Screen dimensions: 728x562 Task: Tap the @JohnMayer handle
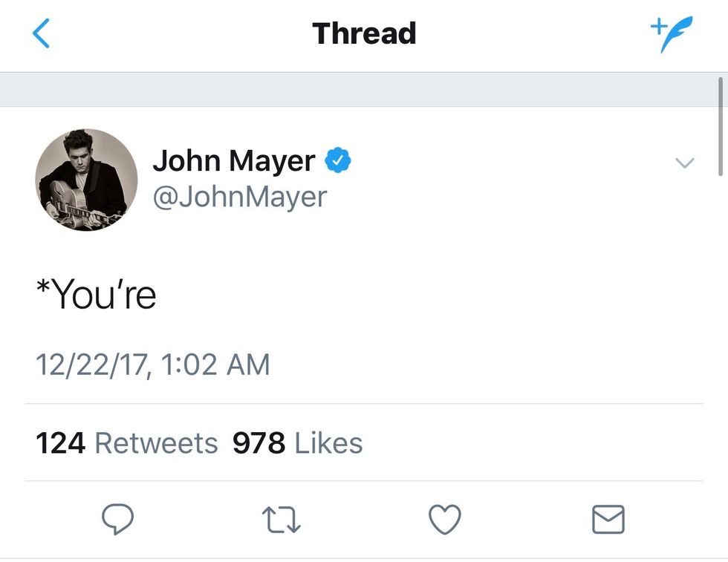[239, 197]
